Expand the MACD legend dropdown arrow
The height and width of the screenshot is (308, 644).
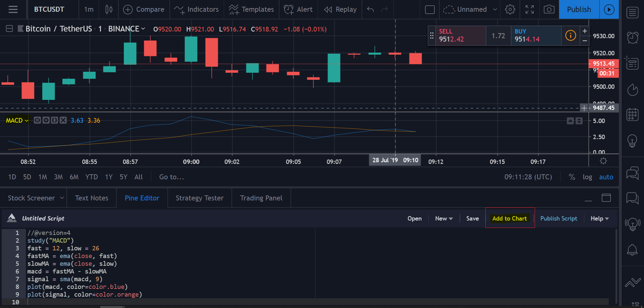click(x=26, y=121)
